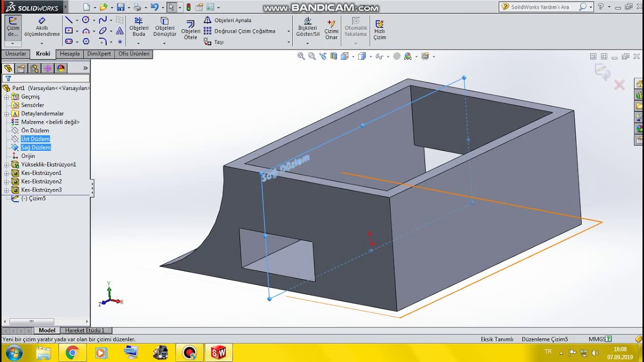Image resolution: width=644 pixels, height=362 pixels.
Task: Click İlişkileri Göster/Sil relations button
Action: (308, 27)
